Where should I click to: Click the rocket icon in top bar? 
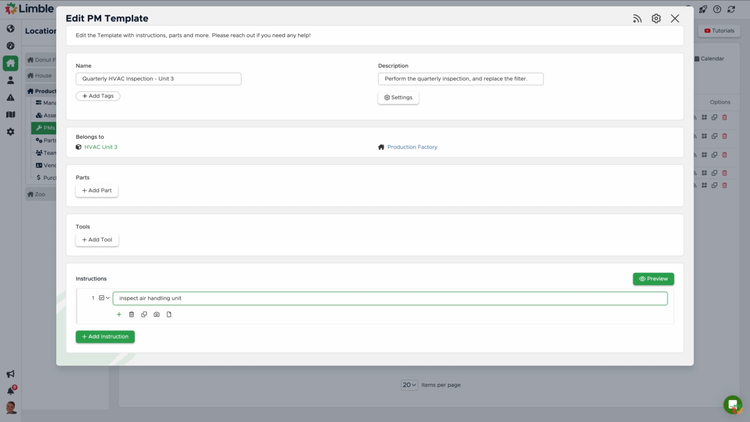(703, 9)
